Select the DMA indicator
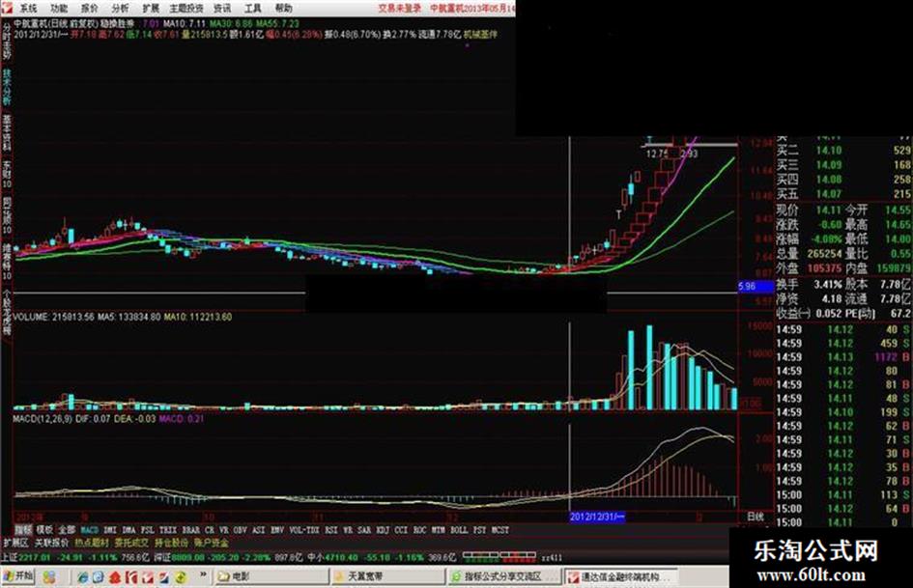The image size is (913, 588). pos(128,530)
